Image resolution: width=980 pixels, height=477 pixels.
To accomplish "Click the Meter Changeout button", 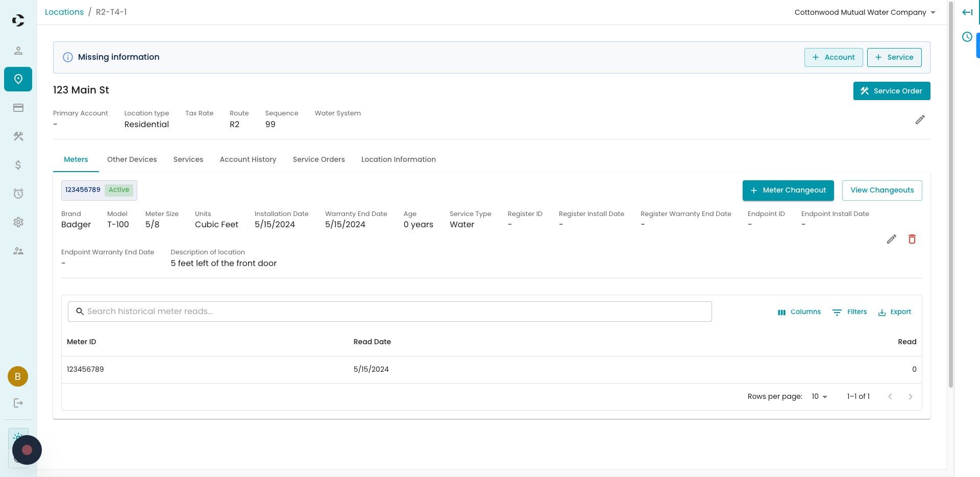I will coord(788,190).
